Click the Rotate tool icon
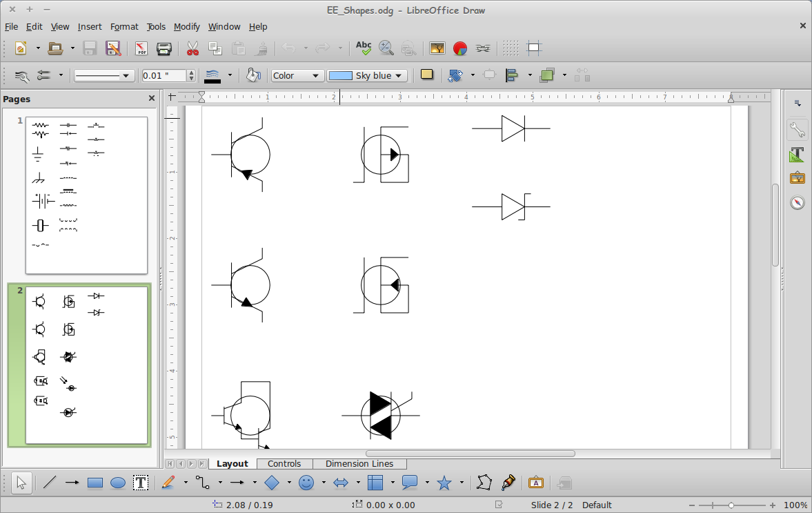This screenshot has width=812, height=513. tap(455, 76)
